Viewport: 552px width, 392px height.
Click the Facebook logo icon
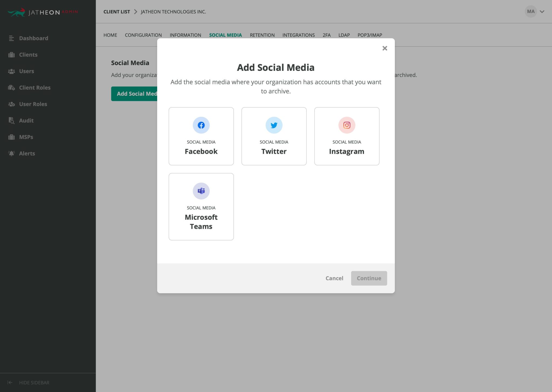point(201,125)
